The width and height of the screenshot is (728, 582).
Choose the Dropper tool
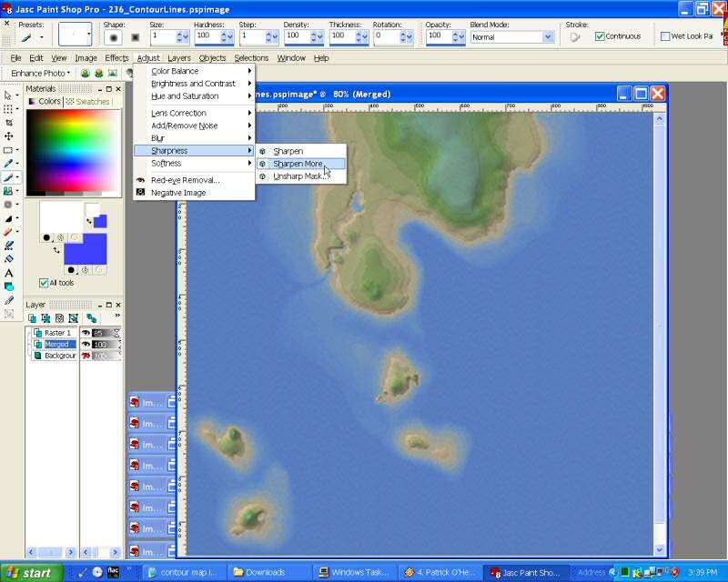[9, 164]
